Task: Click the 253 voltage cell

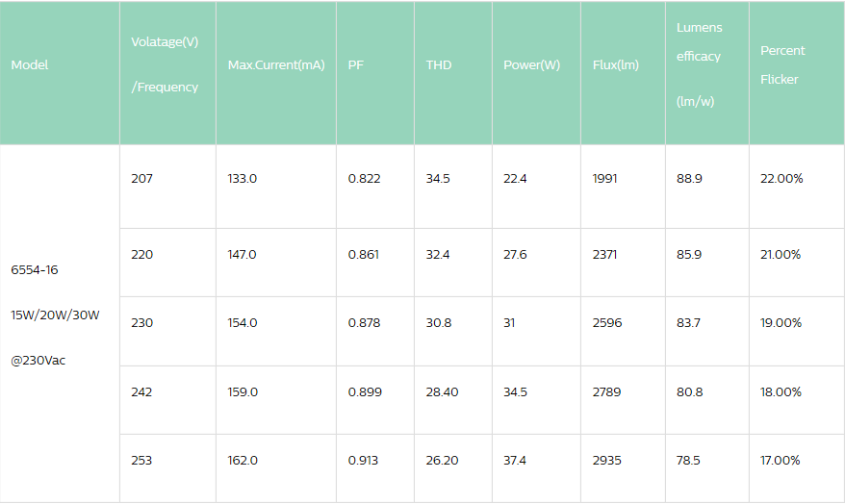Action: coord(167,468)
